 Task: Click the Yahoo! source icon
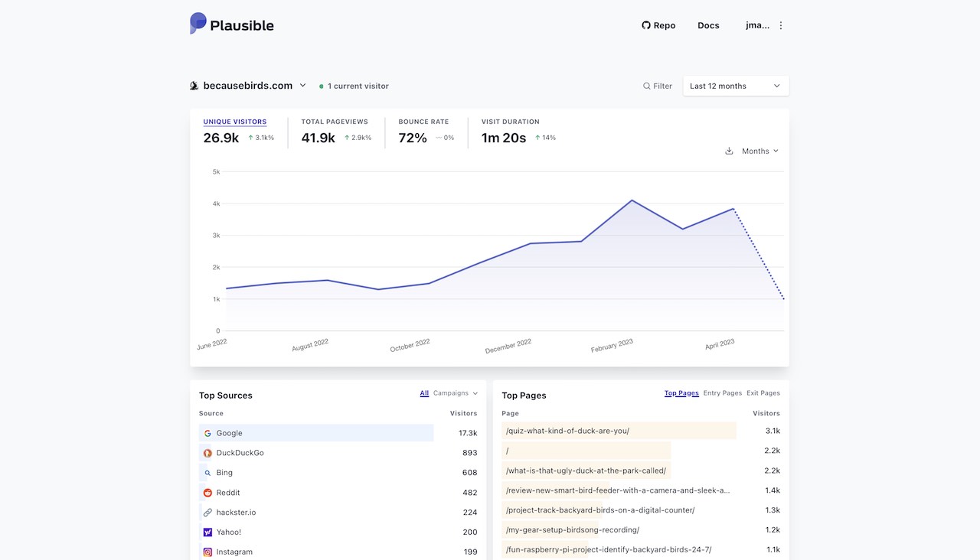[x=207, y=532]
